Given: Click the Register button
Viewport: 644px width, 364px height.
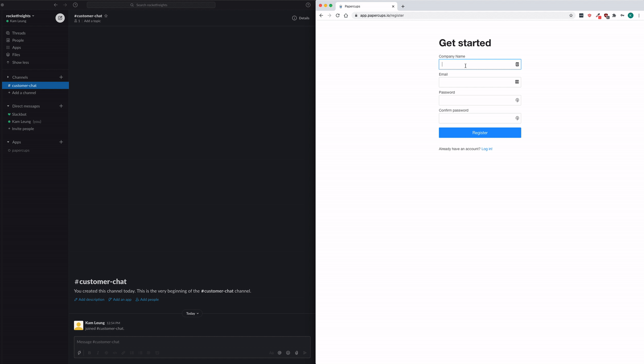Looking at the screenshot, I should point(479,132).
